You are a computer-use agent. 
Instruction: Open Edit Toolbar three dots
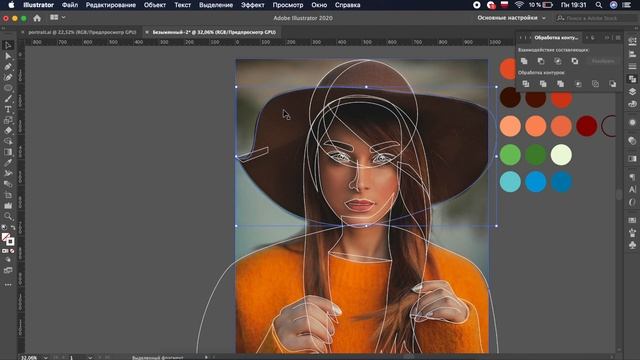pyautogui.click(x=8, y=284)
